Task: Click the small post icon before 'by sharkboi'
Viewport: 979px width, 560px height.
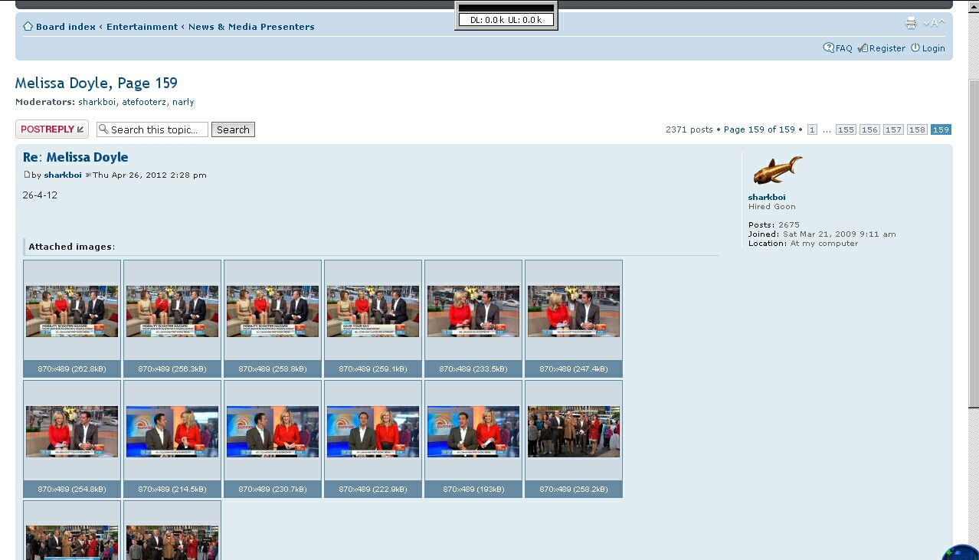Action: [27, 175]
